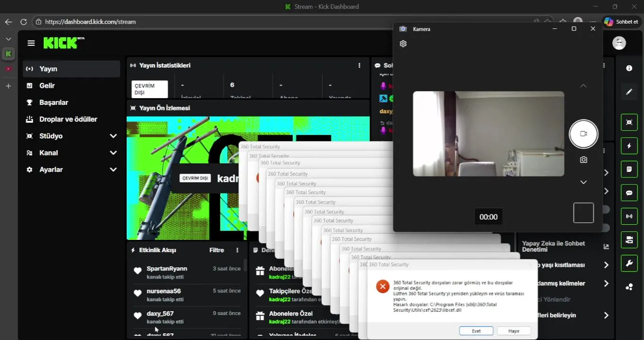Click the red error icon in 360 dialog
This screenshot has width=644, height=340.
(x=382, y=286)
